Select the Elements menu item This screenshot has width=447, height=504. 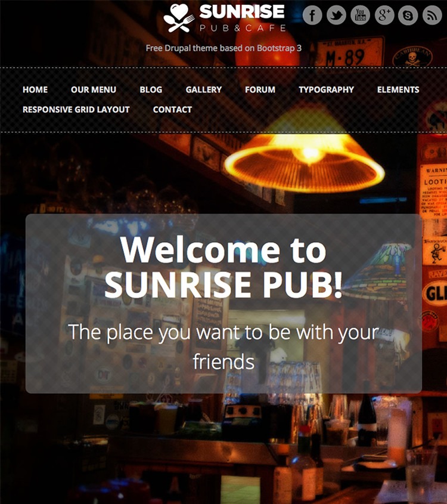pyautogui.click(x=398, y=89)
